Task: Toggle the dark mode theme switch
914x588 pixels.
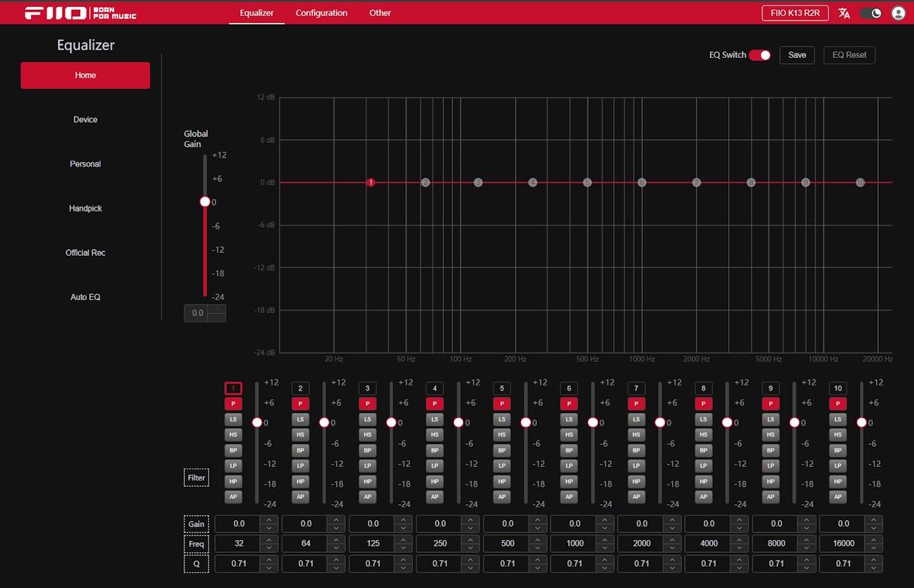Action: [x=871, y=13]
